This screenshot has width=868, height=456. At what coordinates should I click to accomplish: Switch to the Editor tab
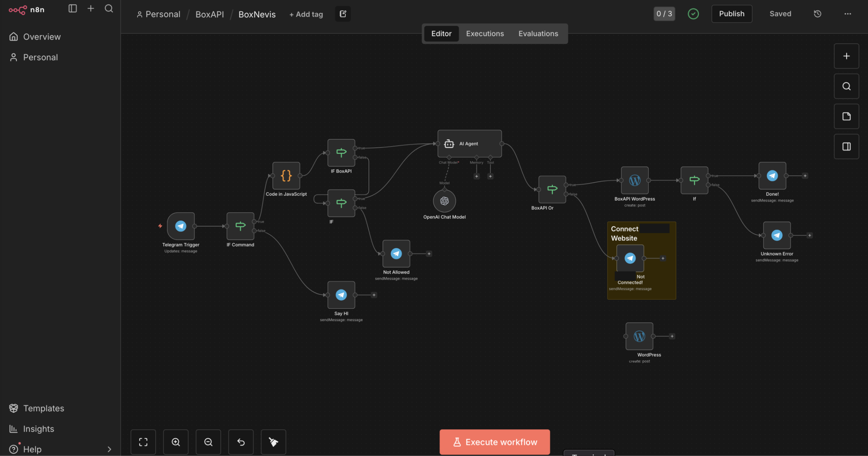click(x=441, y=34)
